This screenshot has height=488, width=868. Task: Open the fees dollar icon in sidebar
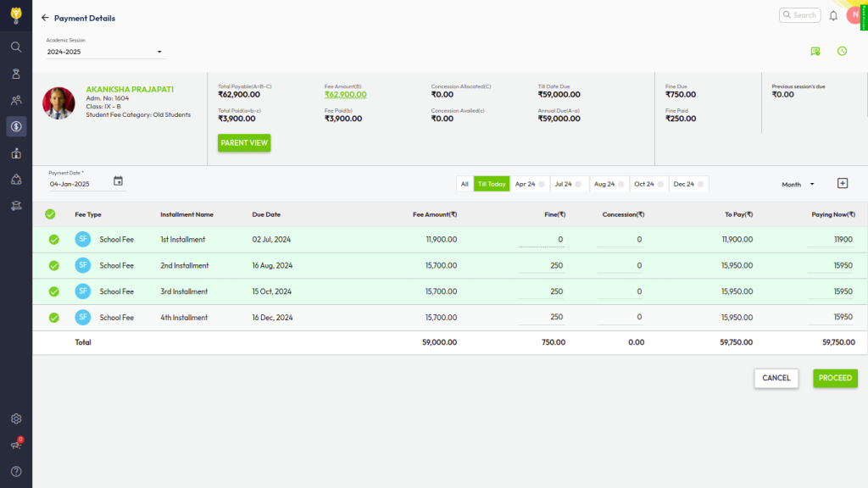[x=16, y=126]
